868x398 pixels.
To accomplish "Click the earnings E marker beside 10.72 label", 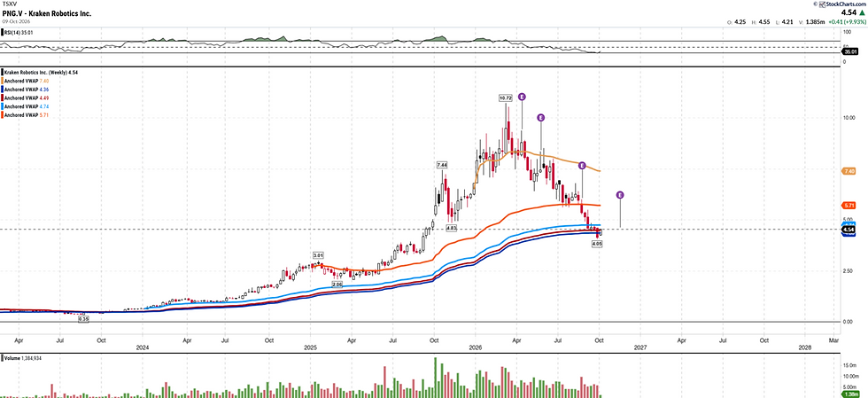I will pyautogui.click(x=522, y=97).
